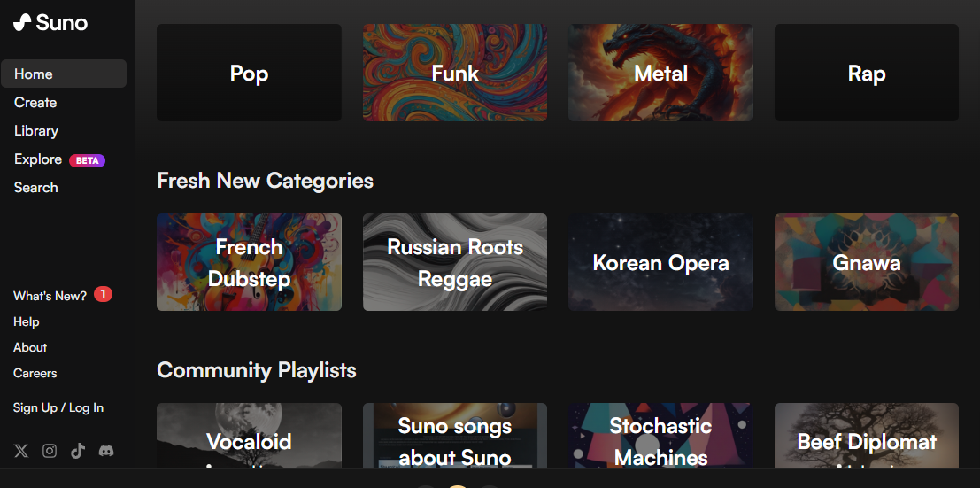The width and height of the screenshot is (980, 488).
Task: Select the Metal genre card
Action: coord(660,73)
